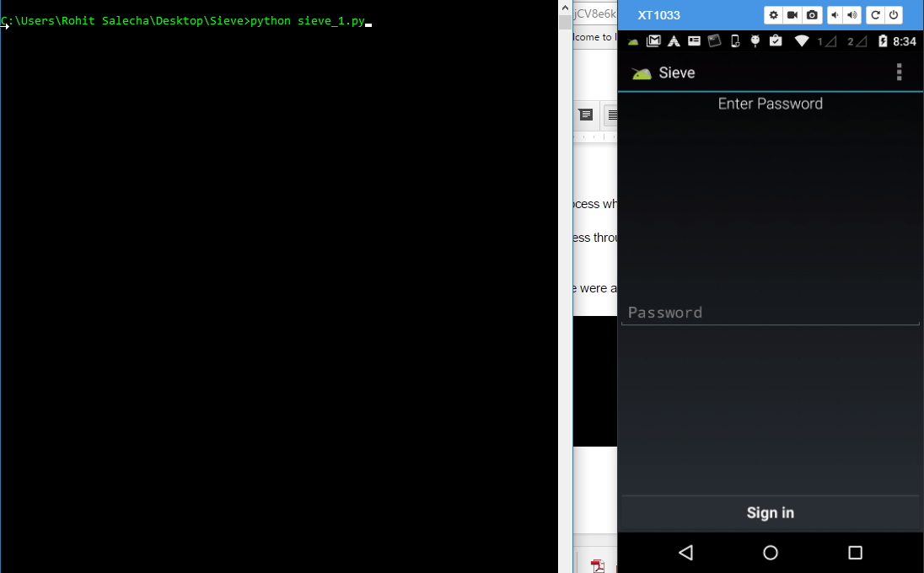
Task: Rotate the emulator device screen
Action: pos(875,15)
